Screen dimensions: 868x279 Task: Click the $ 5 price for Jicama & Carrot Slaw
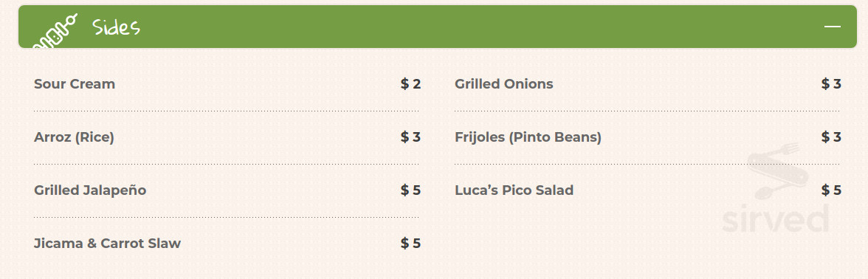point(410,244)
